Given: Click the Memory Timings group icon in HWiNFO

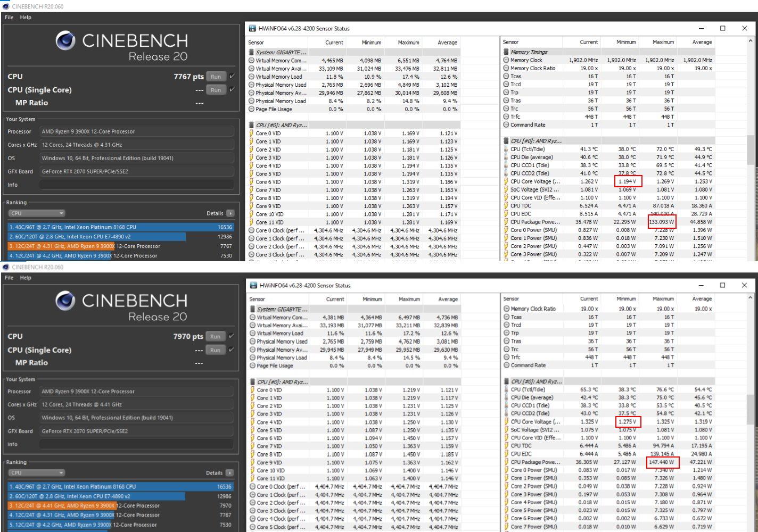Looking at the screenshot, I should [506, 52].
